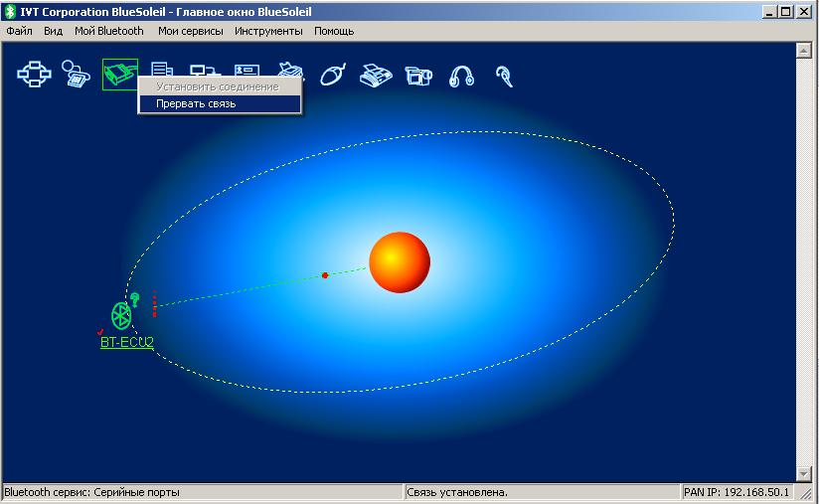Click the orange sun local device ball
This screenshot has width=819, height=504.
[400, 263]
